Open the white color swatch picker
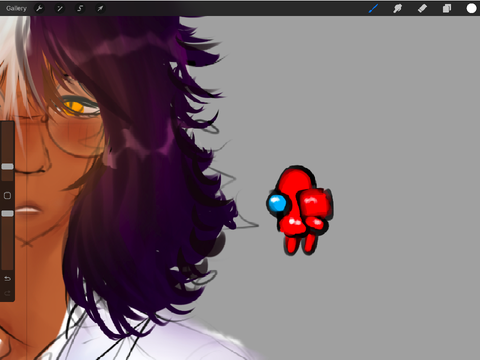Image resolution: width=480 pixels, height=360 pixels. coord(471,8)
